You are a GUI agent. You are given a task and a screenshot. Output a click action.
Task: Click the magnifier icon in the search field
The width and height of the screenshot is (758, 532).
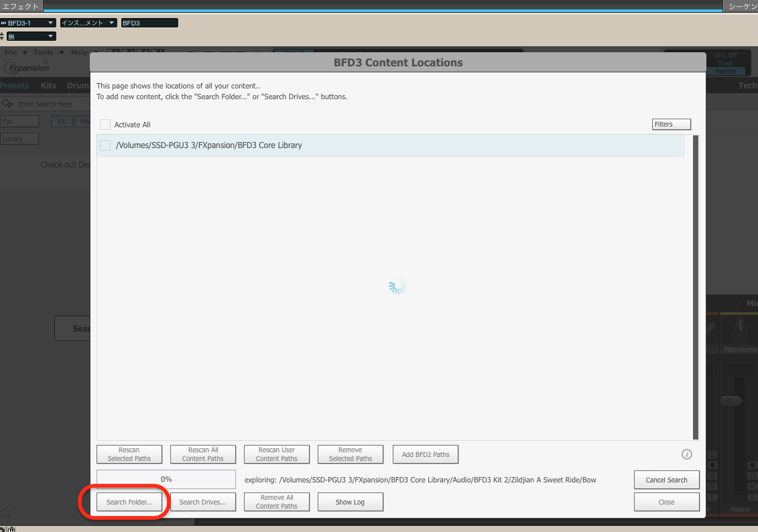pos(7,104)
